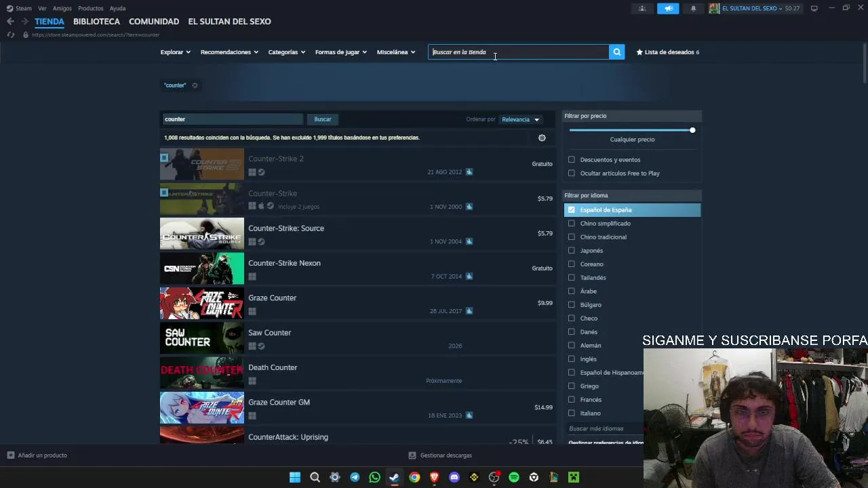Open Google Chrome from the taskbar
The width and height of the screenshot is (868, 488).
click(x=414, y=477)
